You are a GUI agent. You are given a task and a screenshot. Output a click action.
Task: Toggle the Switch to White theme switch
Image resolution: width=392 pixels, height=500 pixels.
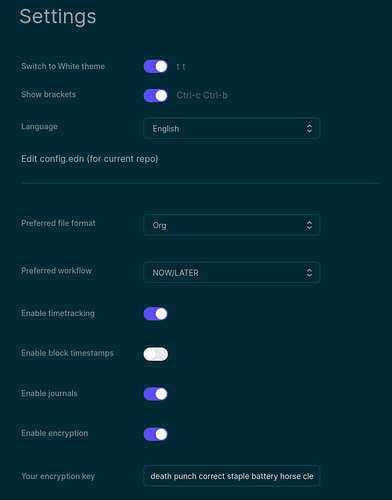tap(156, 66)
